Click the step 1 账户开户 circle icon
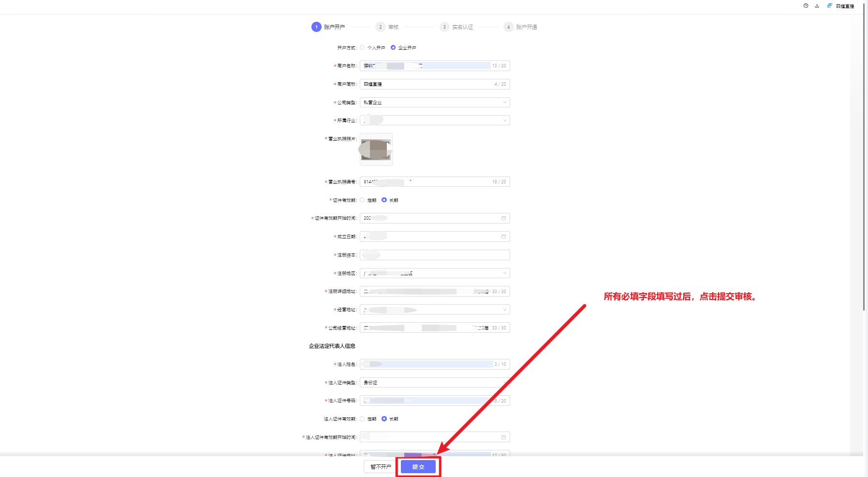 pos(316,27)
